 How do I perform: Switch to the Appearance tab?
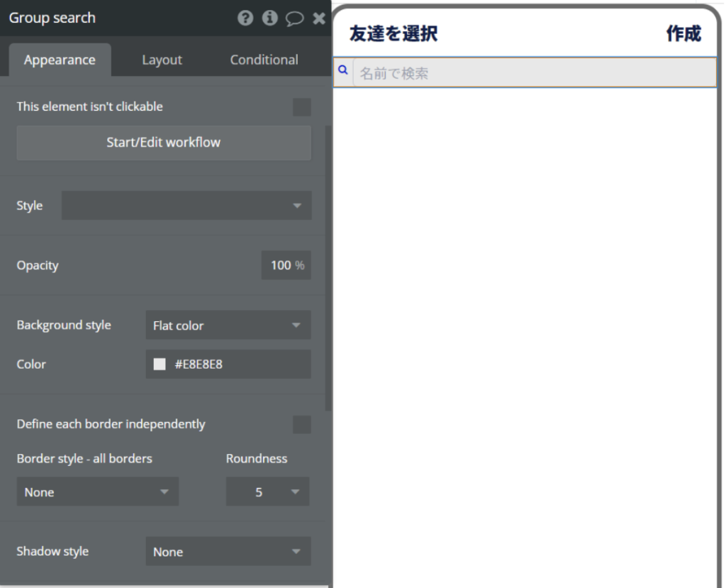60,60
